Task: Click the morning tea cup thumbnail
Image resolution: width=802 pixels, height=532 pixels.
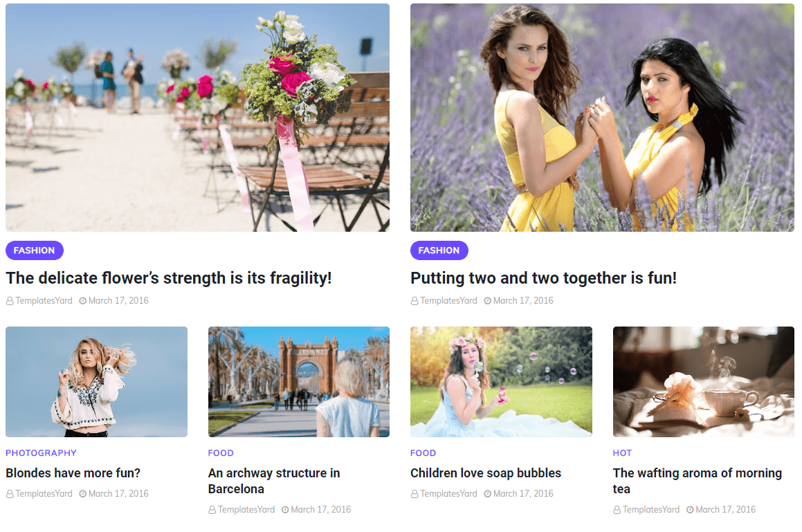Action: pyautogui.click(x=703, y=382)
